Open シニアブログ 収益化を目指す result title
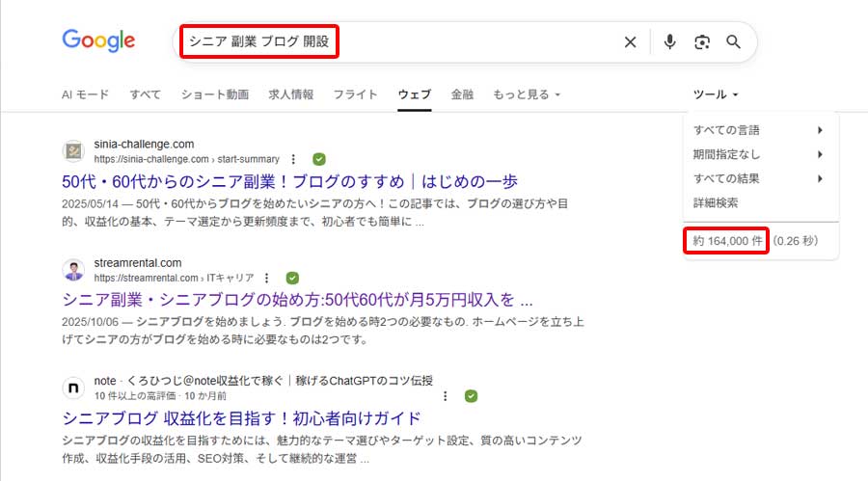The image size is (868, 481). tap(241, 418)
